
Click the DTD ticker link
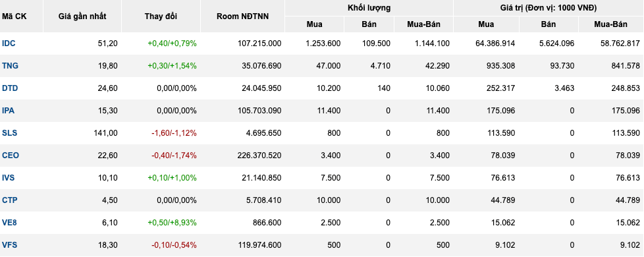[x=10, y=88]
